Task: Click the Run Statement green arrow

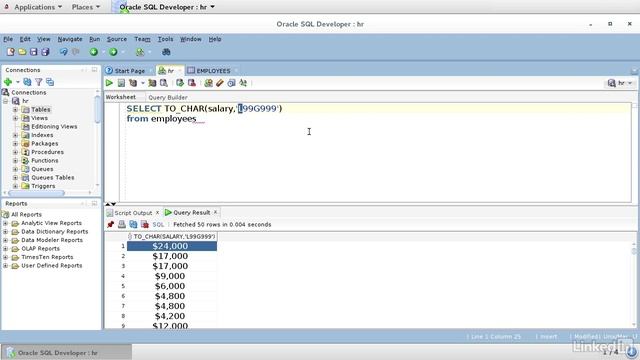Action: pos(109,83)
